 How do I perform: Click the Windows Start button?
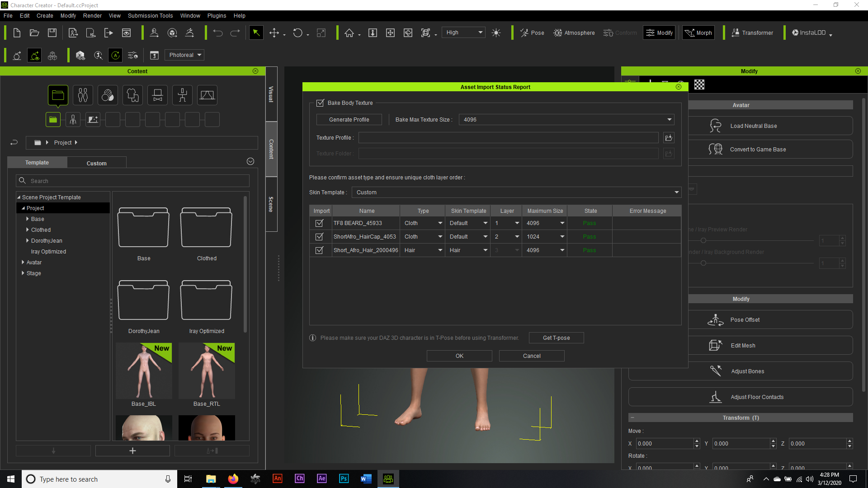pos(11,479)
